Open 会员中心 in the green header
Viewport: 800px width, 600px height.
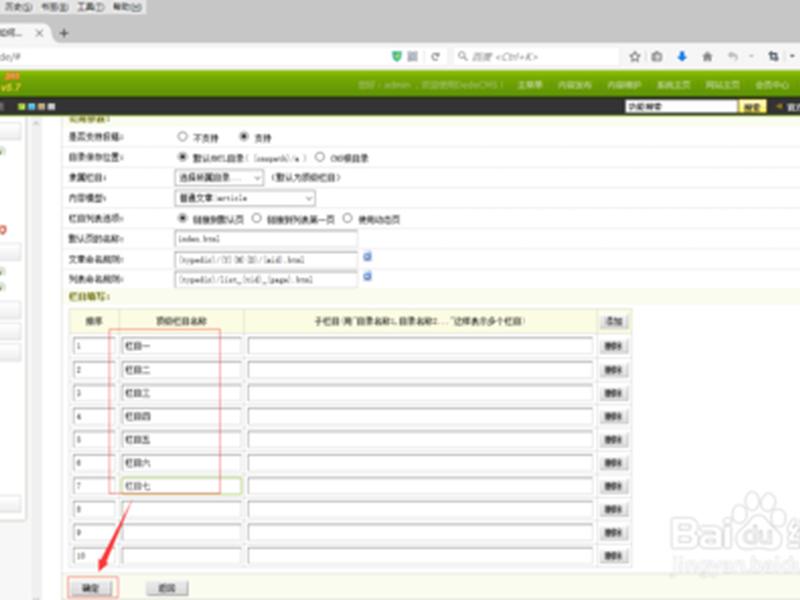coord(772,85)
